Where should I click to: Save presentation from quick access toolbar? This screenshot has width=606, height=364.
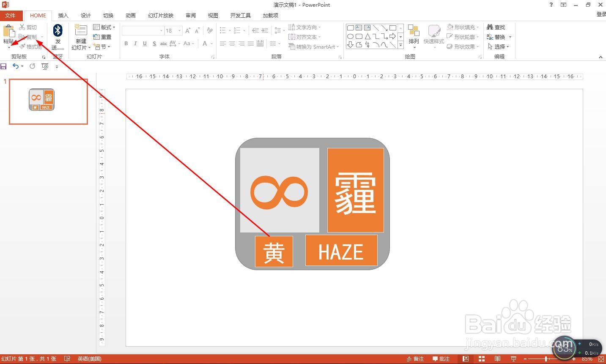pos(4,66)
